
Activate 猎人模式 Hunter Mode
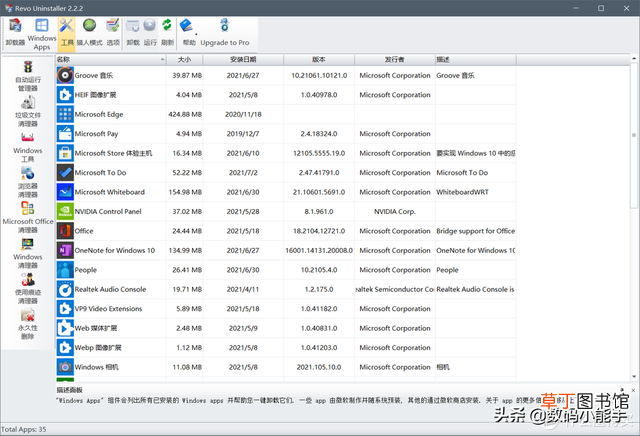tap(89, 33)
